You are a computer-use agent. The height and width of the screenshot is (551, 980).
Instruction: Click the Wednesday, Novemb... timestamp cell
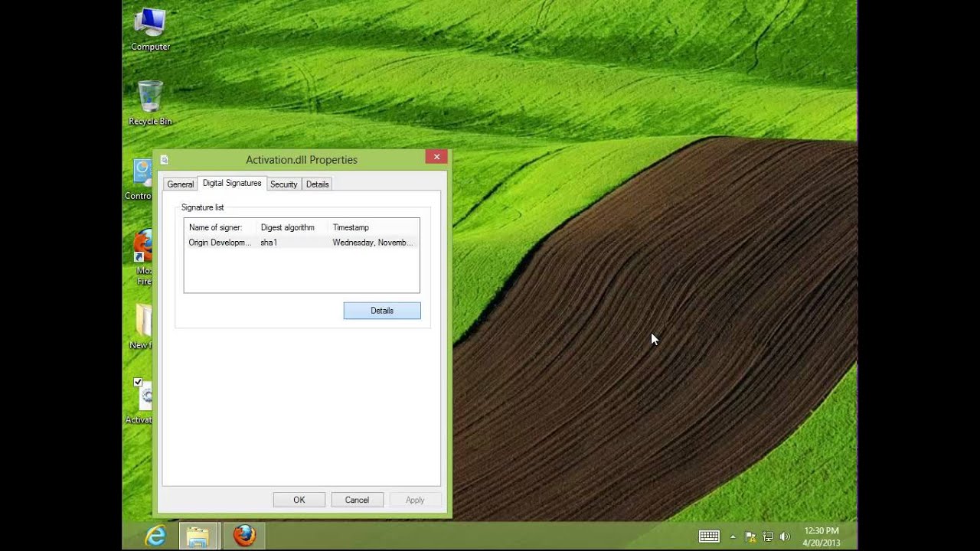pos(373,243)
